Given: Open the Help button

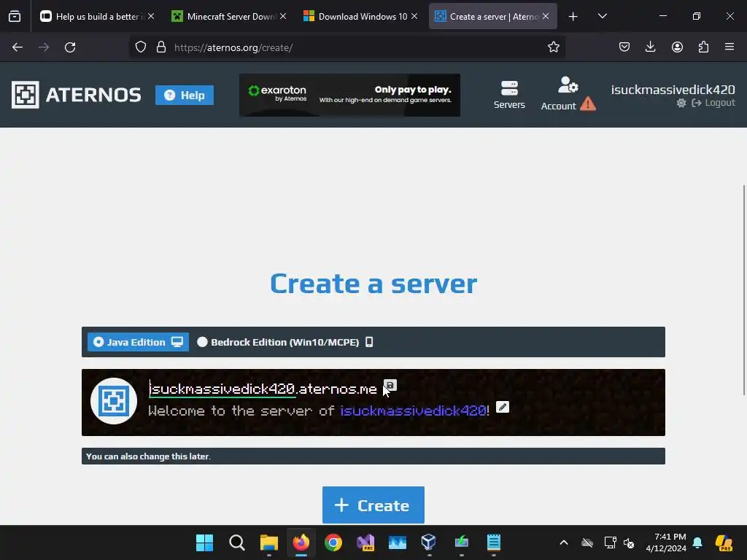Looking at the screenshot, I should click(185, 96).
